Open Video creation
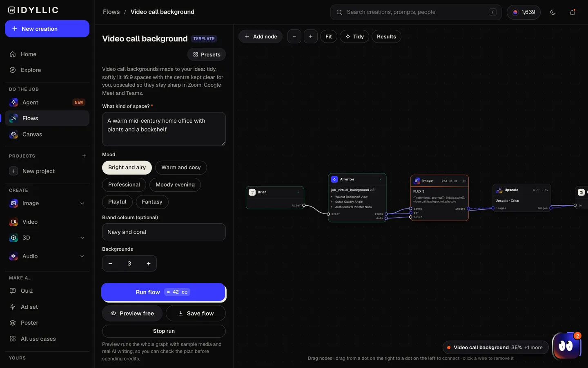The image size is (588, 368). tap(47, 222)
